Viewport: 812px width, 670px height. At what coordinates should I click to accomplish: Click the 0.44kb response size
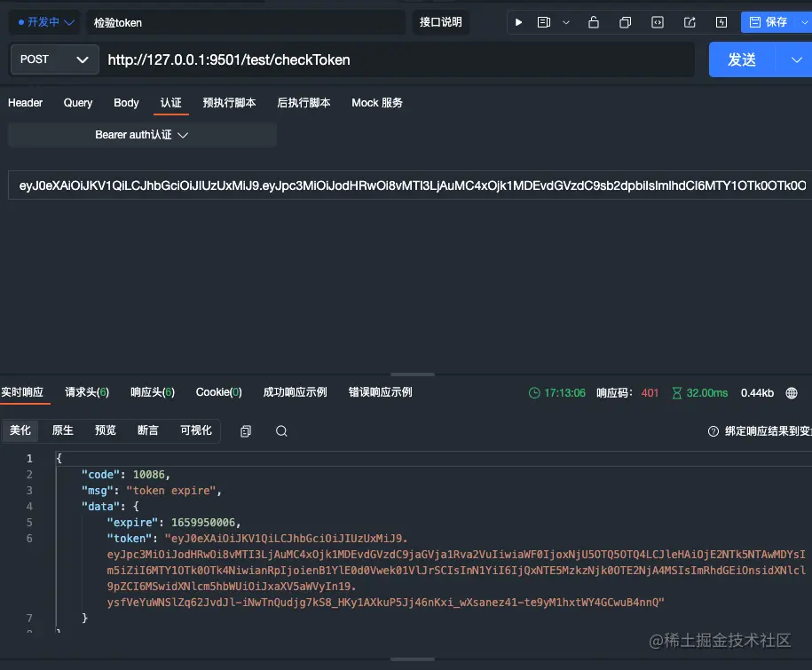[x=757, y=393]
